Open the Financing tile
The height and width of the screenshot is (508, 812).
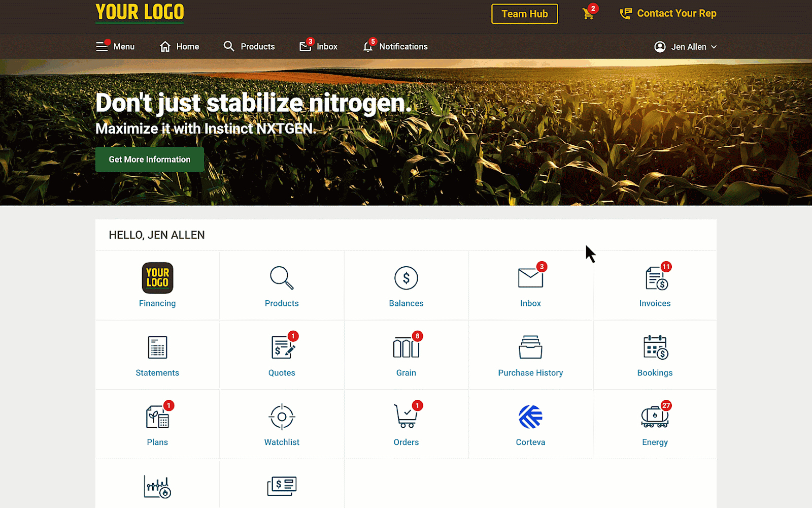coord(157,285)
